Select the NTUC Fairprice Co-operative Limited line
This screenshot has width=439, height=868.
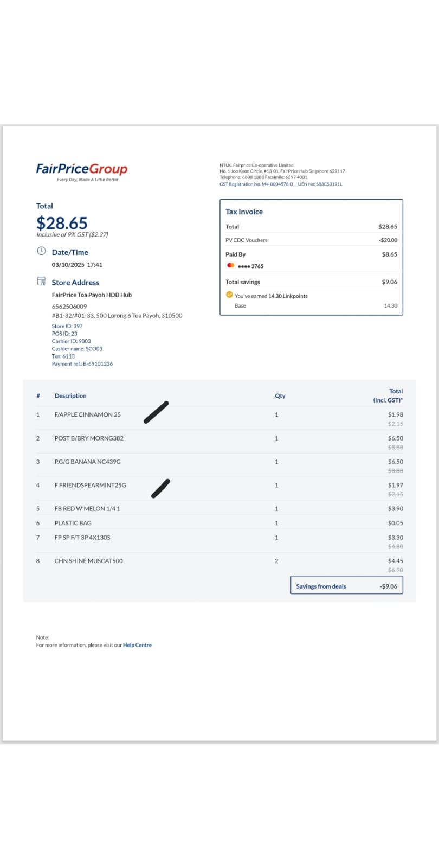point(256,165)
